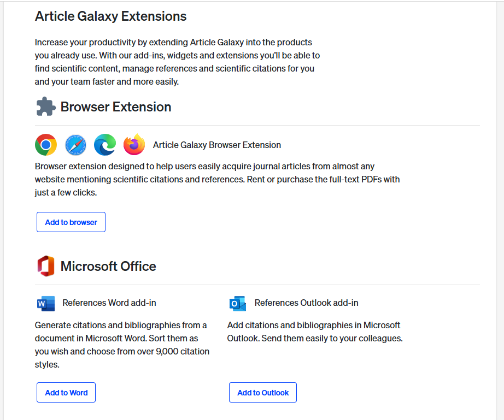Select the References Word add-in title
The width and height of the screenshot is (504, 420).
coord(109,303)
